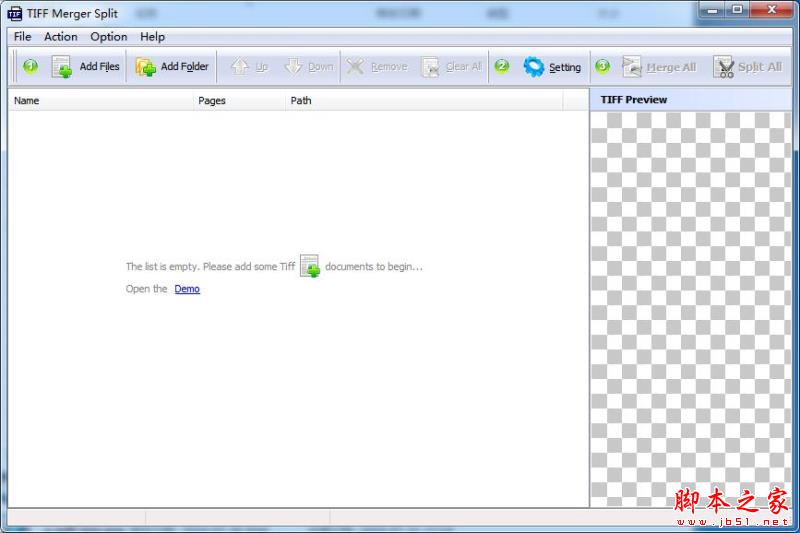Click the Add Files label
The height and width of the screenshot is (533, 800).
[99, 66]
